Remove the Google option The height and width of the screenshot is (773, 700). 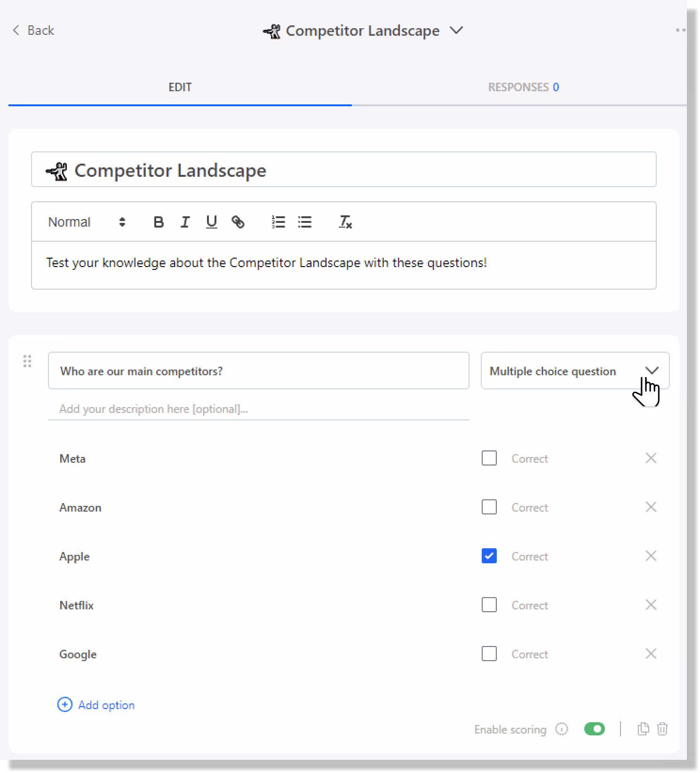point(651,654)
